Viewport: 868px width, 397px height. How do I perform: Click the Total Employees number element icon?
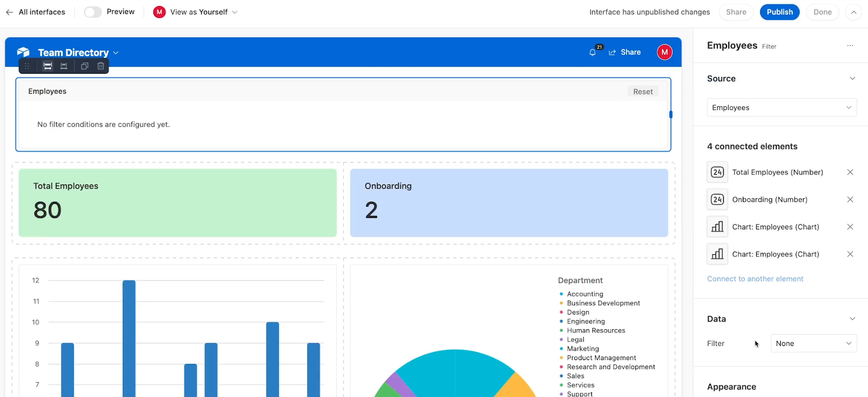point(717,172)
